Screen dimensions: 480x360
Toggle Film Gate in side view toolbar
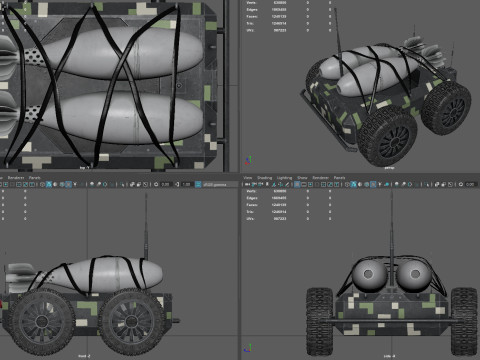click(x=304, y=184)
